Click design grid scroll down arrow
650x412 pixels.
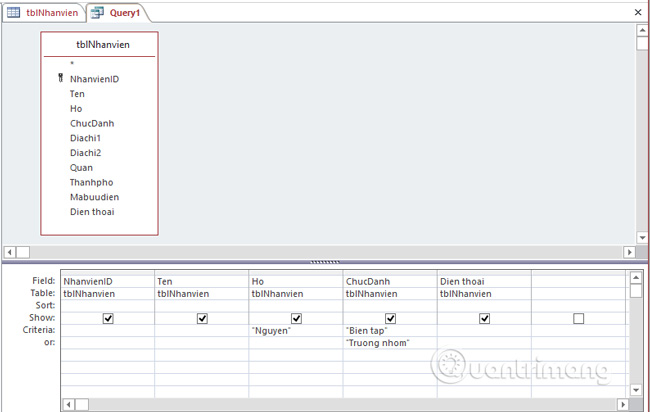[635, 390]
